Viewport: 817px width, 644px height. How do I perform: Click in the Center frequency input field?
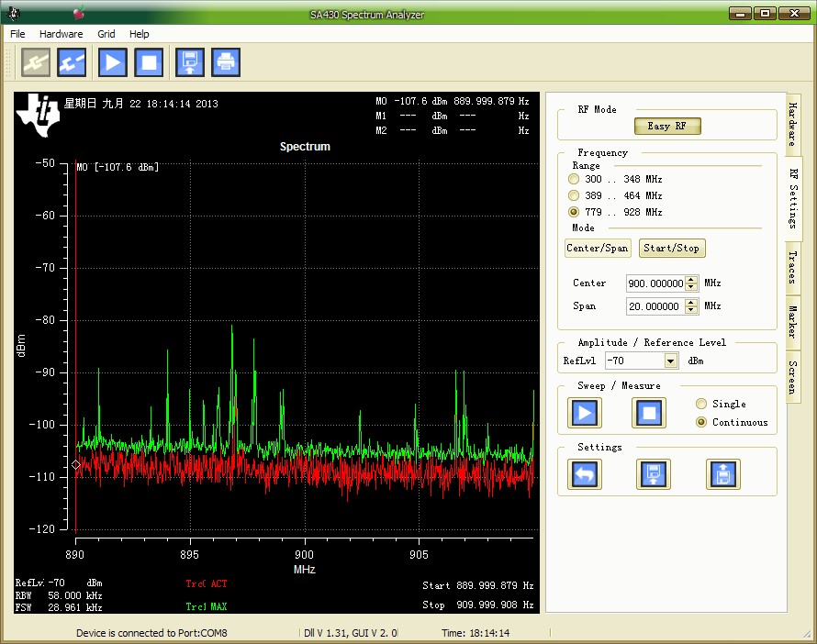coord(655,283)
